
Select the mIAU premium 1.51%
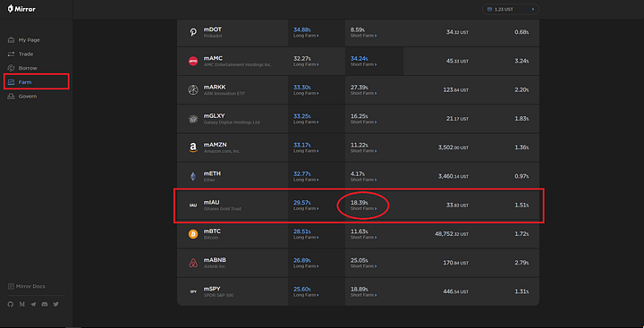pos(521,206)
